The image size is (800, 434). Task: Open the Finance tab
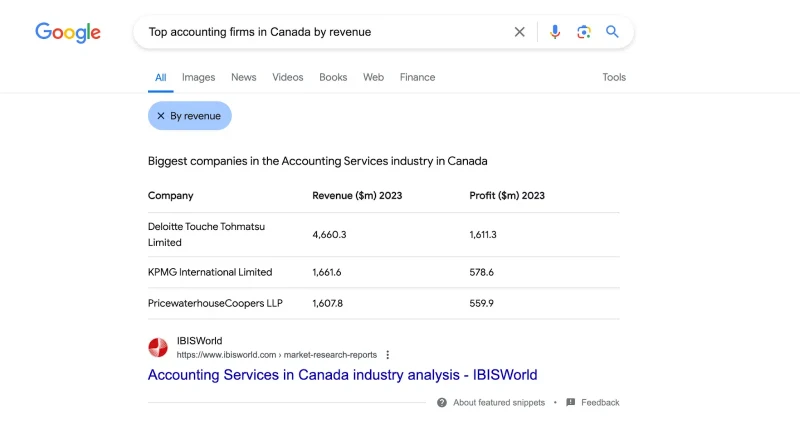(417, 78)
